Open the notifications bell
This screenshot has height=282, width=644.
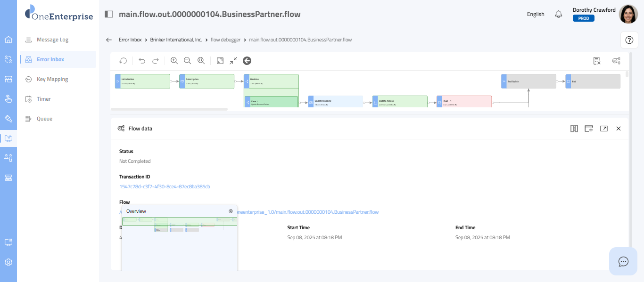coord(558,14)
